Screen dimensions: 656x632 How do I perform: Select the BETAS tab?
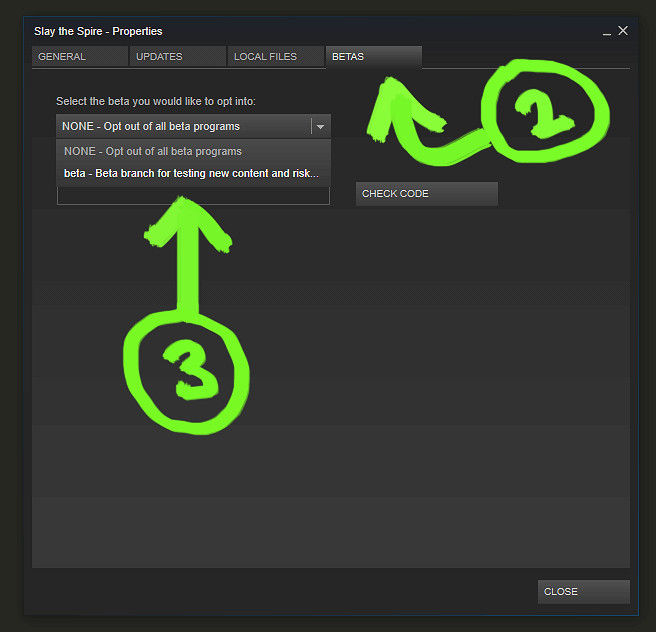coord(374,56)
